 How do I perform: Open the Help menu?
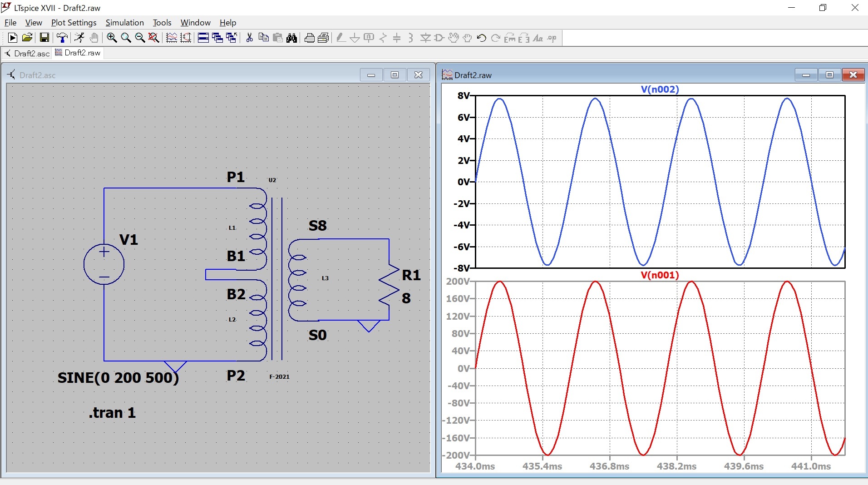(x=228, y=22)
